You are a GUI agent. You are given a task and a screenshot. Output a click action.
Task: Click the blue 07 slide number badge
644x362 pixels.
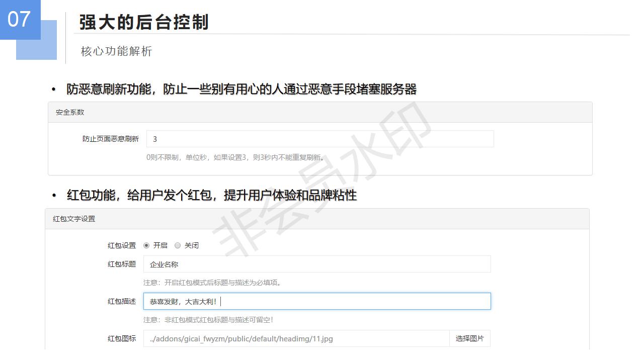[20, 20]
